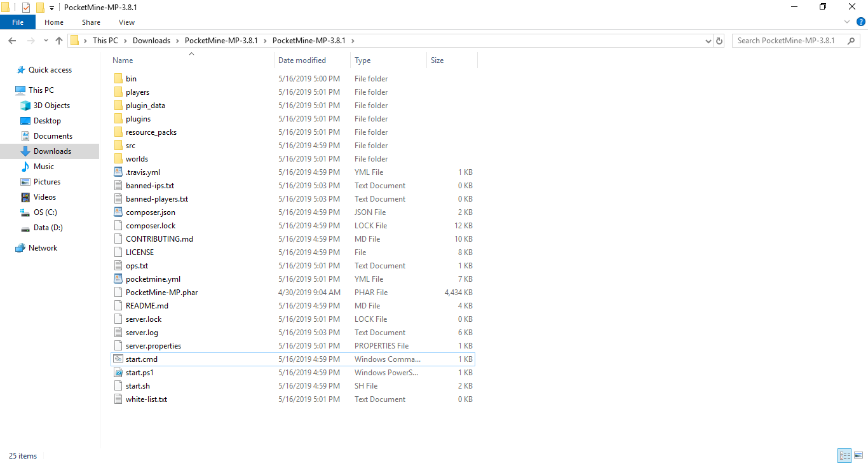Select Documents in the navigation pane
This screenshot has width=868, height=463.
(x=53, y=136)
